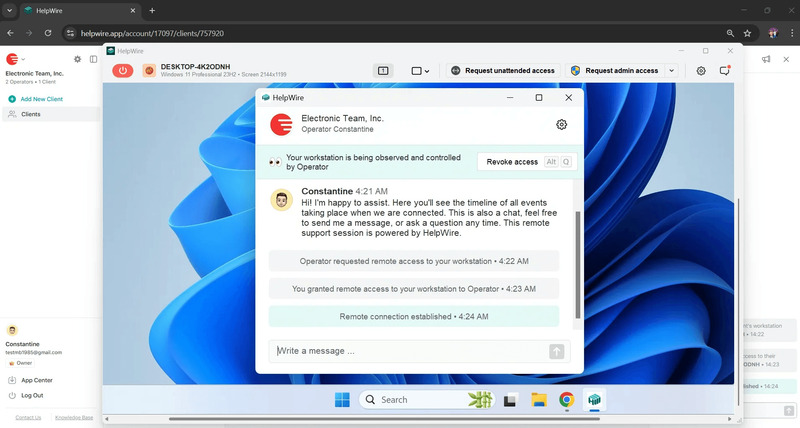
Task: Click the send message arrow button
Action: [557, 351]
